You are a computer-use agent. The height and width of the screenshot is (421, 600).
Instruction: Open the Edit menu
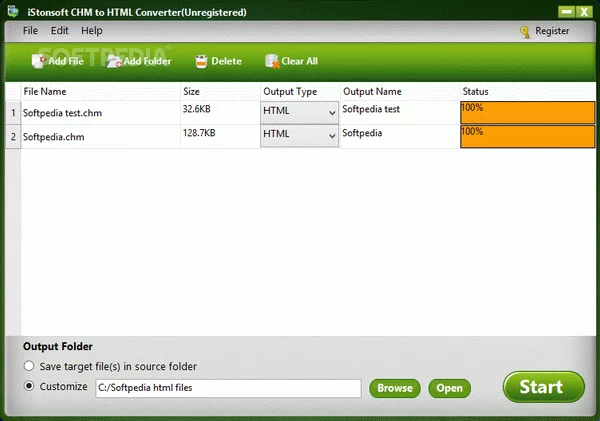point(60,31)
